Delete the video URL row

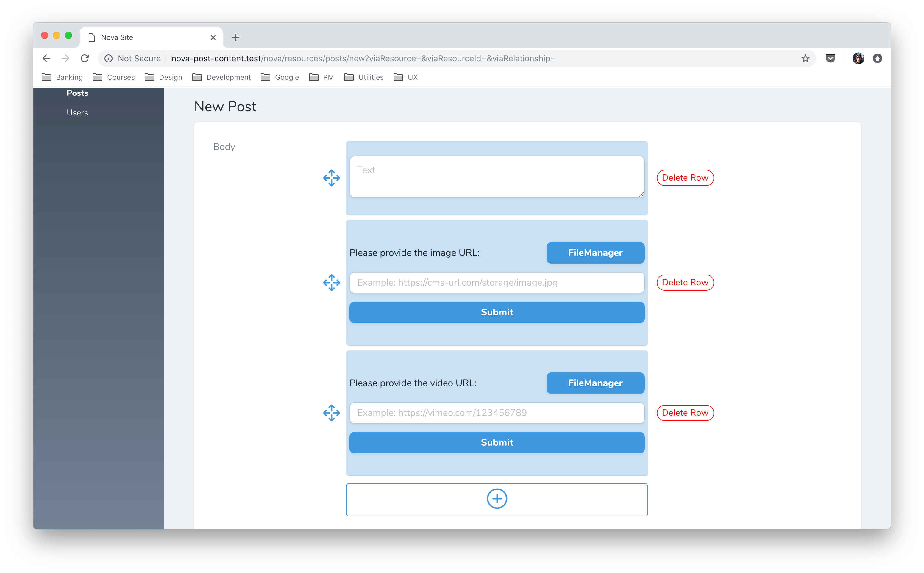pos(685,413)
